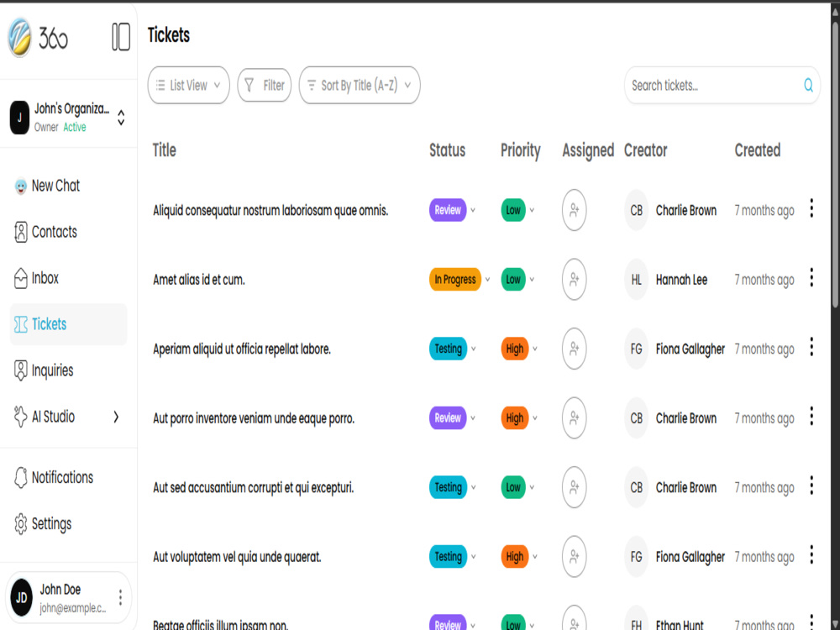Go to Contacts in the sidebar
The width and height of the screenshot is (840, 630).
point(68,232)
